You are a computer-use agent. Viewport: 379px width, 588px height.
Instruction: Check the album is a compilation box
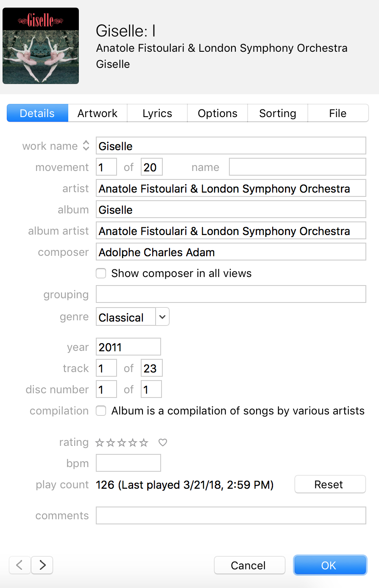[101, 411]
